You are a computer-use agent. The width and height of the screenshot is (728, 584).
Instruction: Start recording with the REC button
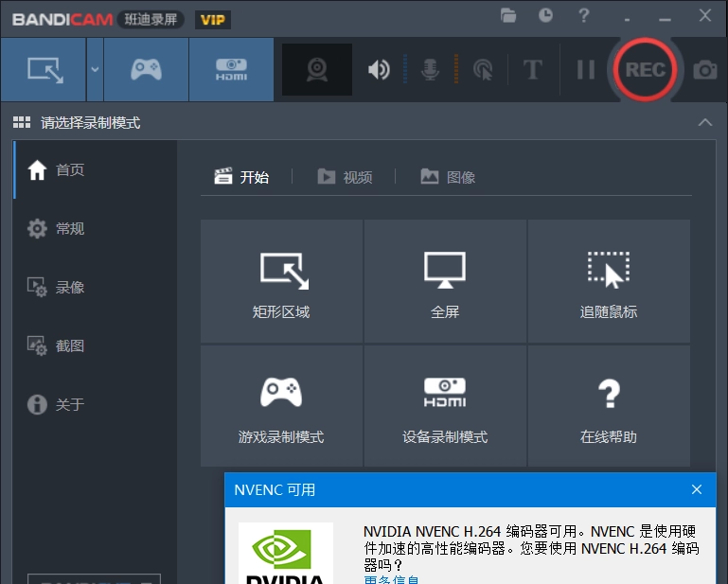click(645, 70)
